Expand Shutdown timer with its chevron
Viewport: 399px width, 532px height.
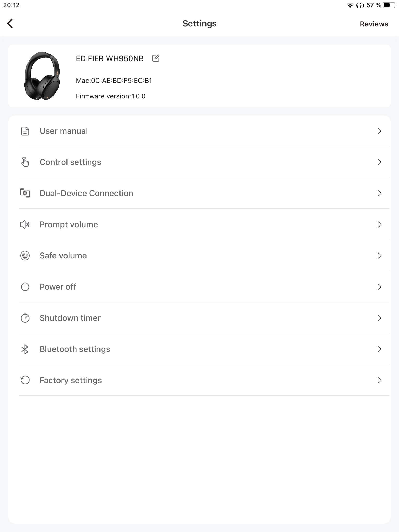pos(379,318)
